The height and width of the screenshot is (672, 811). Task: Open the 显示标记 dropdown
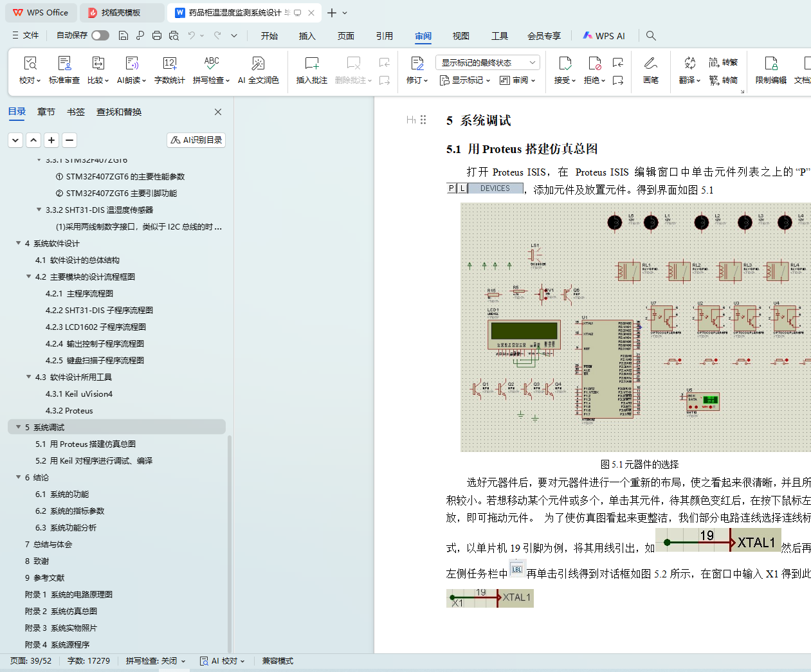(465, 80)
